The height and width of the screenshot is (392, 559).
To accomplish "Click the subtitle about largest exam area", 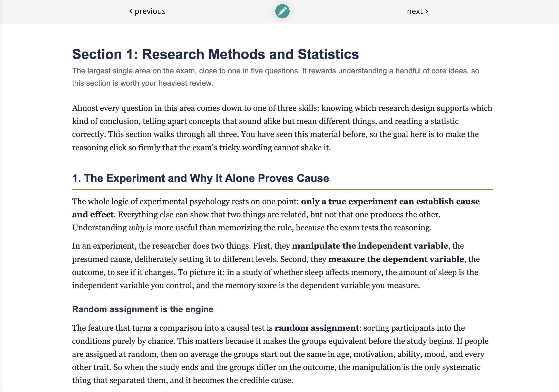I will tap(276, 77).
